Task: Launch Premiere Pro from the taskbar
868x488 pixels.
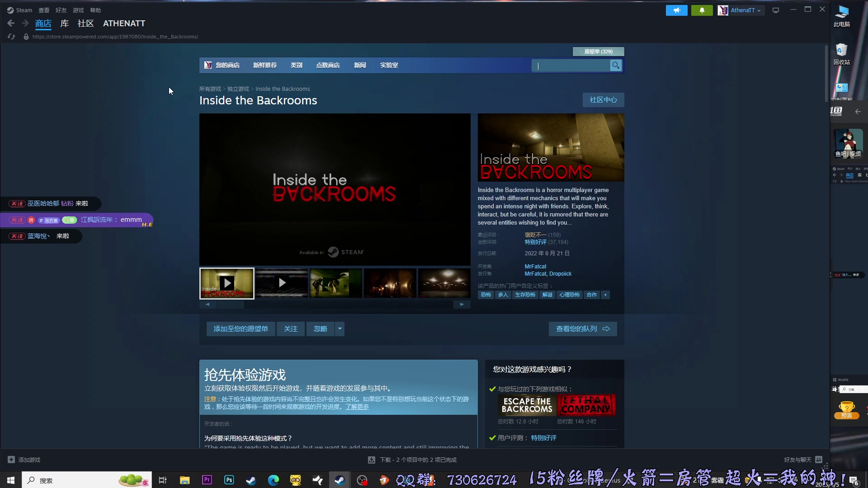Action: (x=207, y=480)
